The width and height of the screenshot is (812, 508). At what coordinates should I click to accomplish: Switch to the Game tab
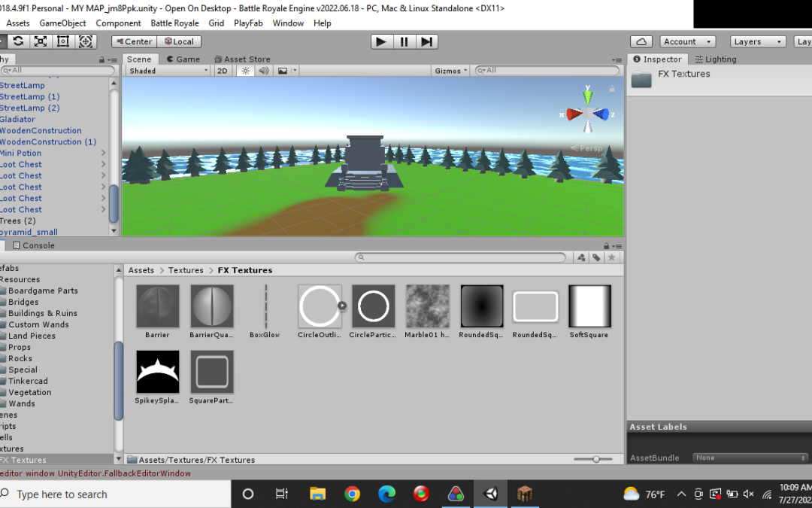(183, 59)
